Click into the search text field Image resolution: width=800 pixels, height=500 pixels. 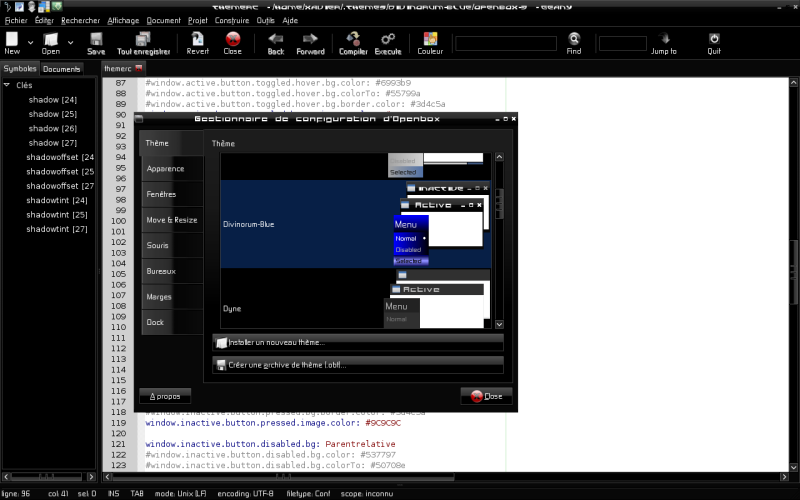coord(506,43)
